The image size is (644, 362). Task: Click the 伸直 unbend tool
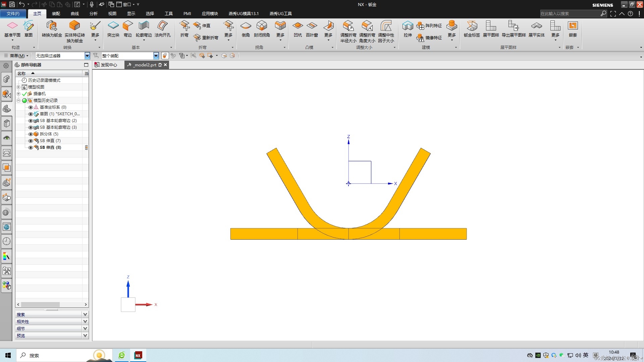pyautogui.click(x=202, y=26)
